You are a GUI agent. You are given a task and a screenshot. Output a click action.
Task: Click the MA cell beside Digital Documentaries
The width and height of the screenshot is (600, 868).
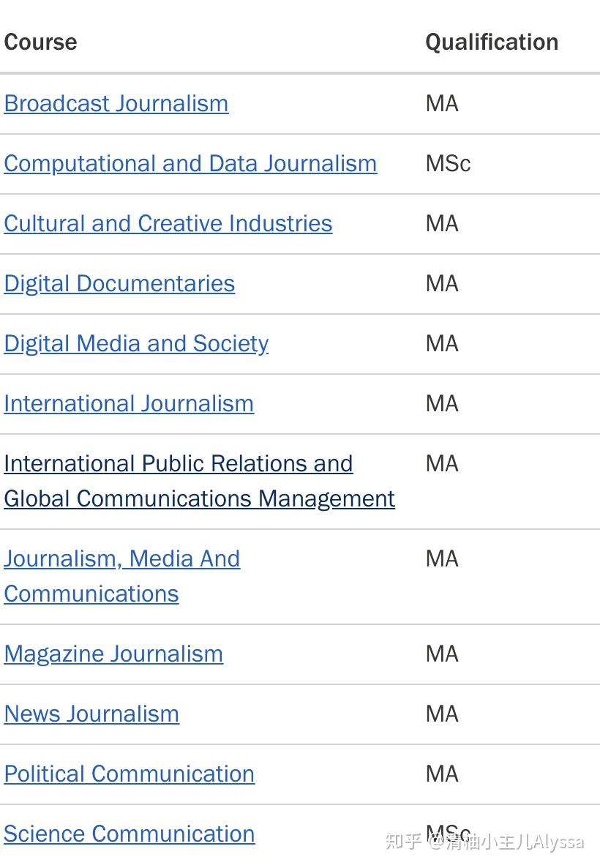coord(442,283)
